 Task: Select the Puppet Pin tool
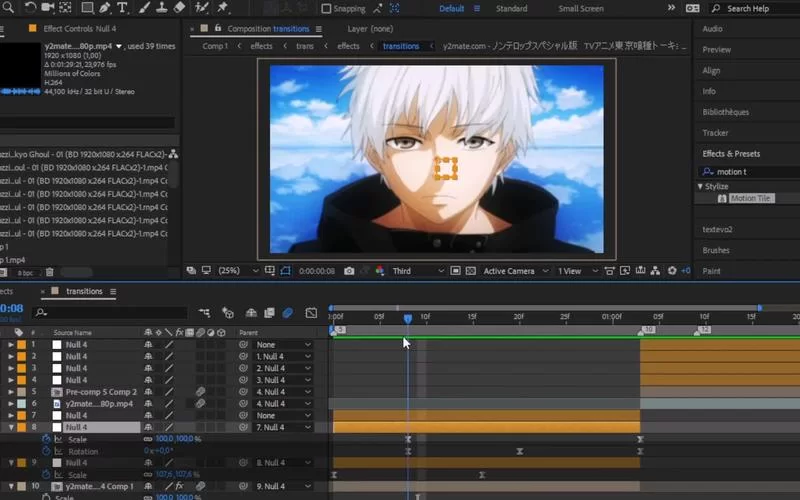tap(222, 8)
